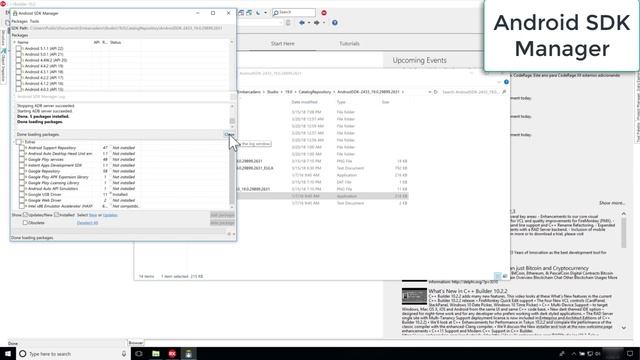Click the File Explorer taskbar icon
The width and height of the screenshot is (640, 360).
(156, 353)
